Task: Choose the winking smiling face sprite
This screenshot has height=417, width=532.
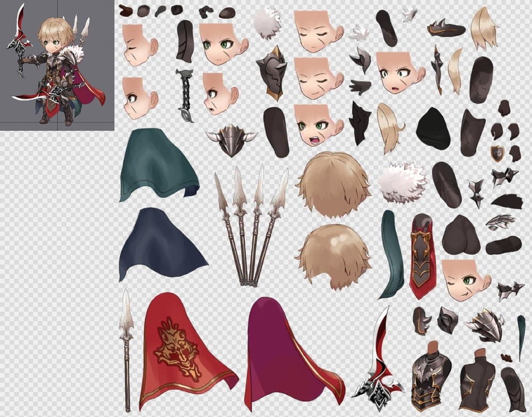Action: [464, 279]
